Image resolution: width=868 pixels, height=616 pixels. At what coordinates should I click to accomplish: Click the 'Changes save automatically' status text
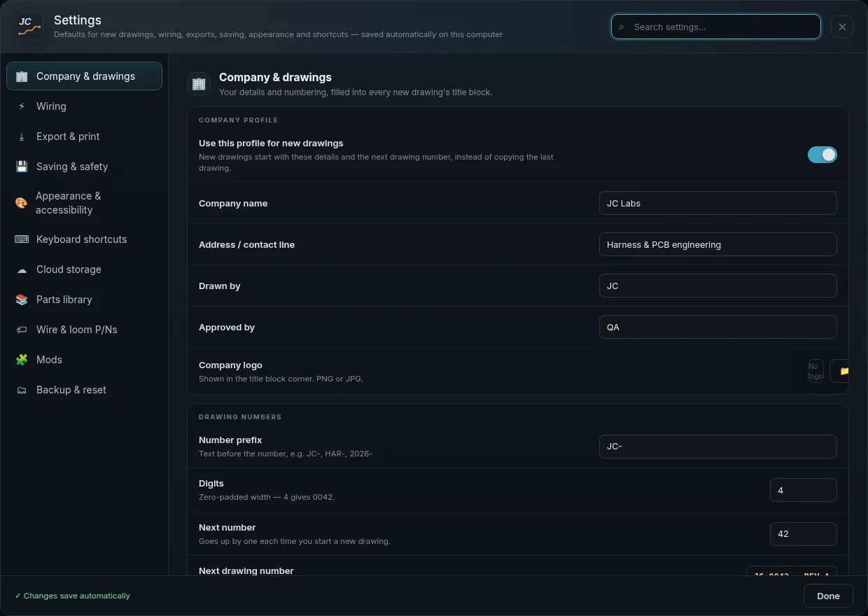(x=72, y=596)
